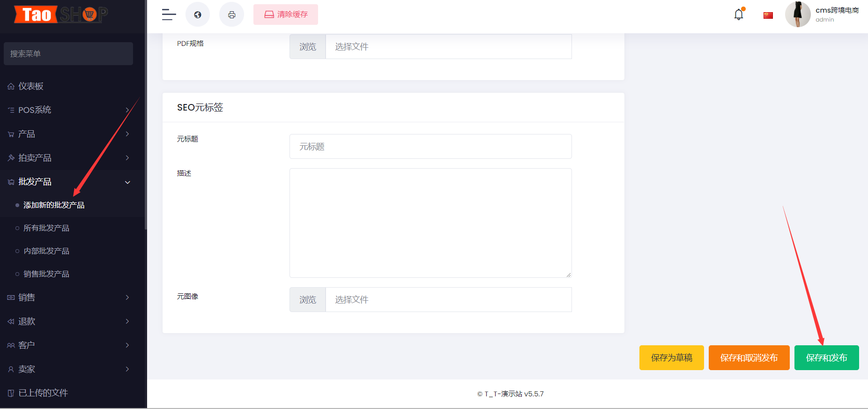Click the admin profile avatar
868x409 pixels.
pyautogui.click(x=798, y=14)
